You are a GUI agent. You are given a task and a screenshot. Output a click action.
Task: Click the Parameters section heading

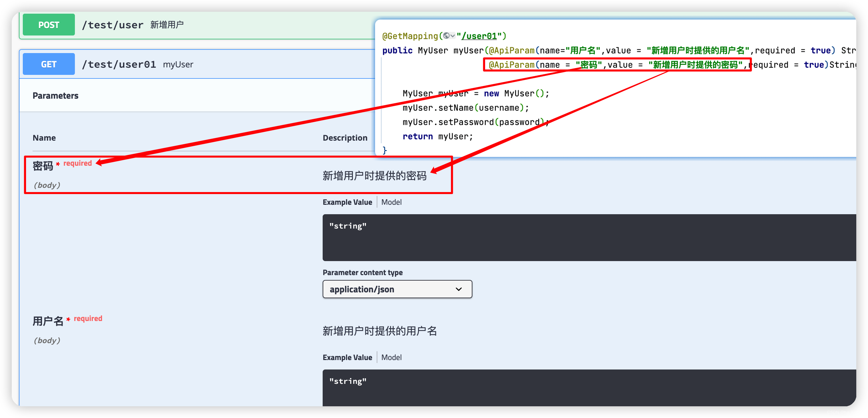pyautogui.click(x=55, y=96)
